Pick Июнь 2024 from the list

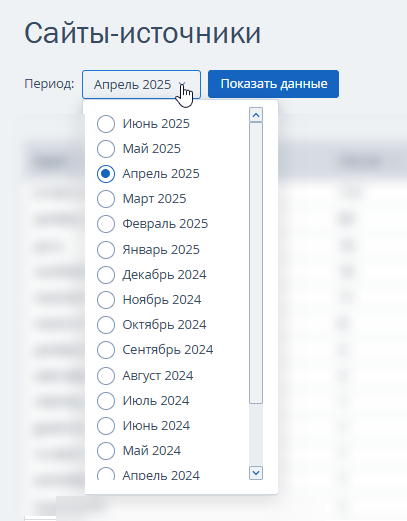106,426
